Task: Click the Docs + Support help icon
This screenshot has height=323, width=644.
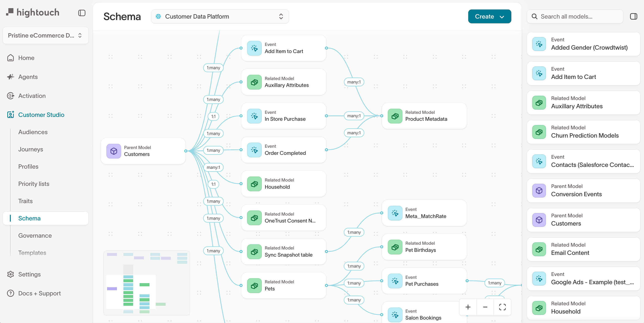Action: (11, 293)
